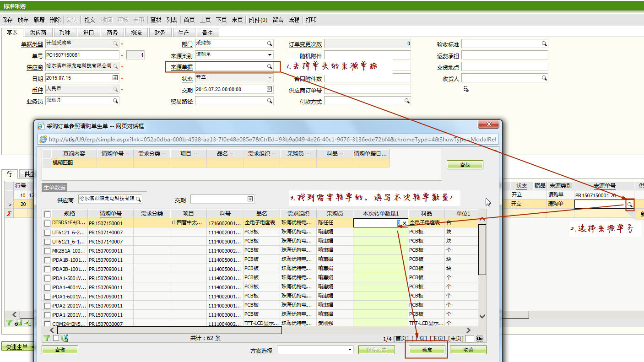The image size is (644, 362).
Task: Open the calendar icon in the dialog's 交期 field
Action: click(x=250, y=199)
